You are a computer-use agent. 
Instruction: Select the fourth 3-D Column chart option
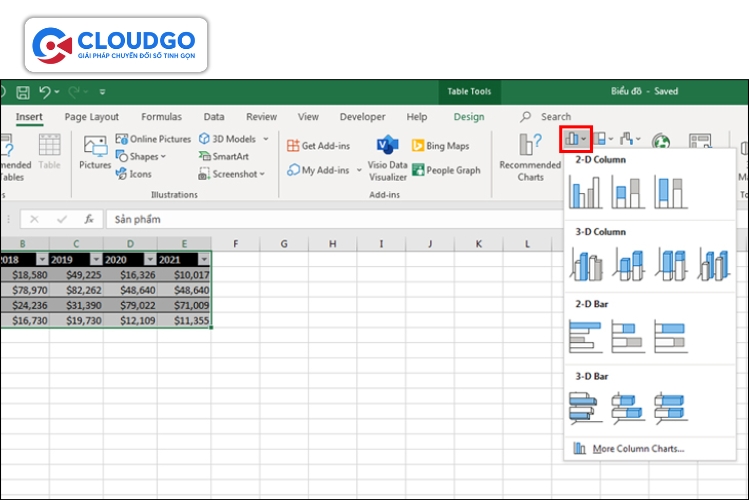coord(713,265)
